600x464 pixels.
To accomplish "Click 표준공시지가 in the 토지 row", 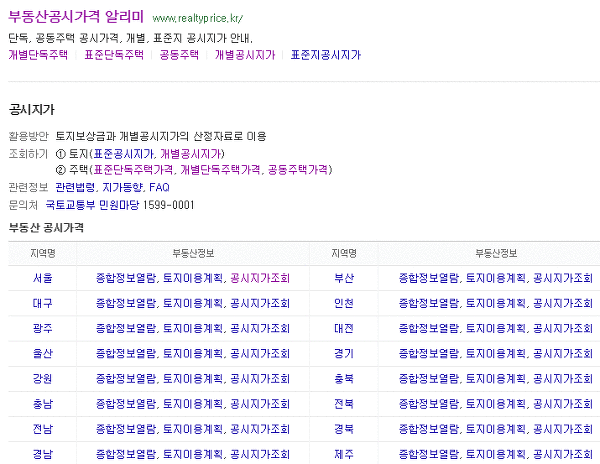I will [124, 154].
